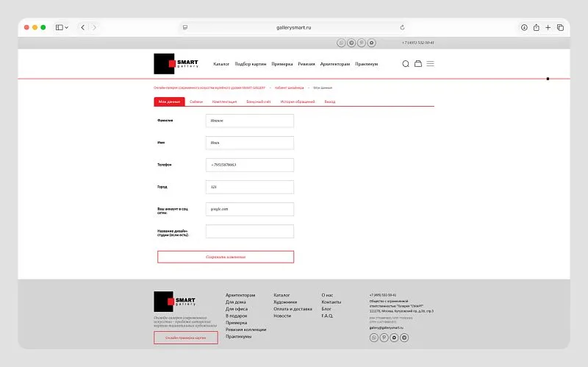Click the footer email gallery@gallerysmart.ru
This screenshot has height=367, width=588.
387,327
